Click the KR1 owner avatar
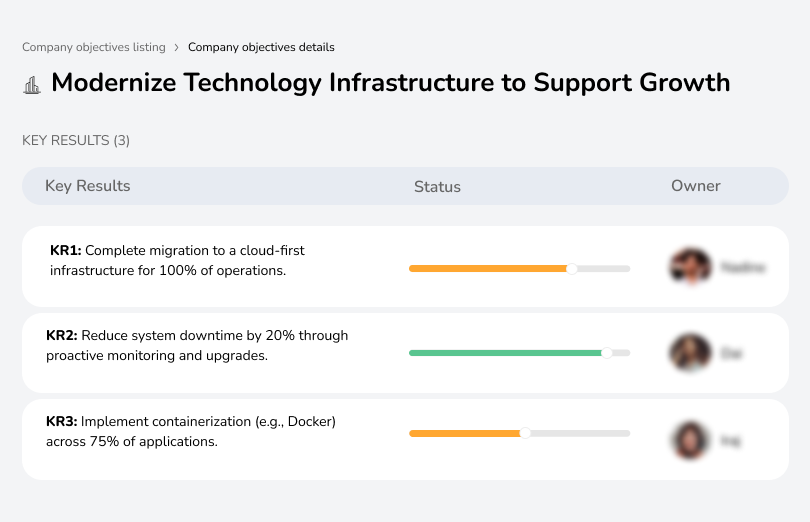Image resolution: width=810 pixels, height=522 pixels. pyautogui.click(x=690, y=267)
